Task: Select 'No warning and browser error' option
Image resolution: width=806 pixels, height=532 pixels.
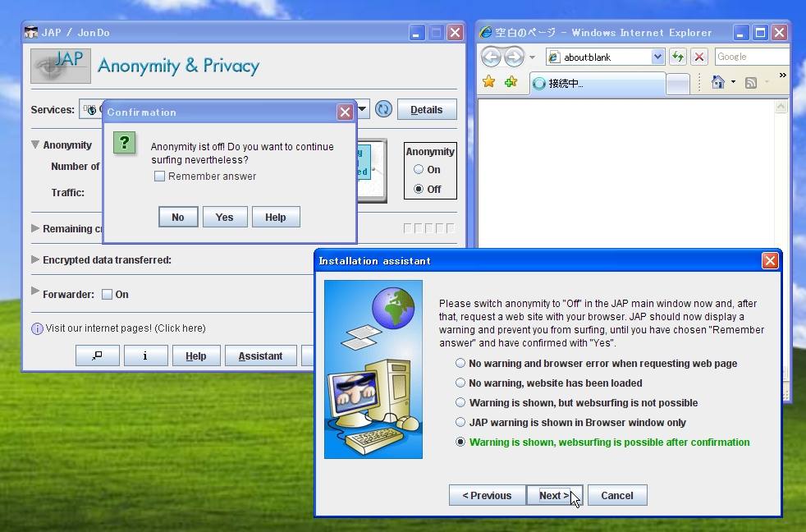Action: pyautogui.click(x=460, y=364)
